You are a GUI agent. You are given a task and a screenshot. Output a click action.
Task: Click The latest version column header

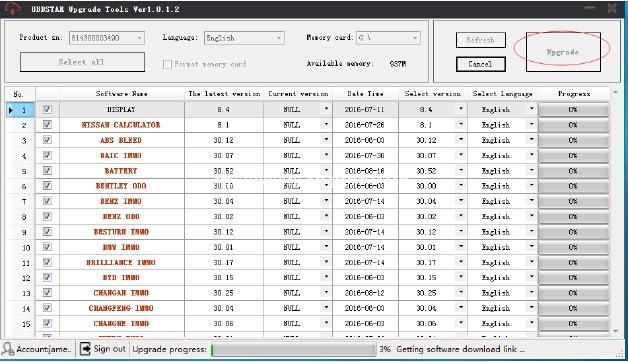(x=224, y=94)
